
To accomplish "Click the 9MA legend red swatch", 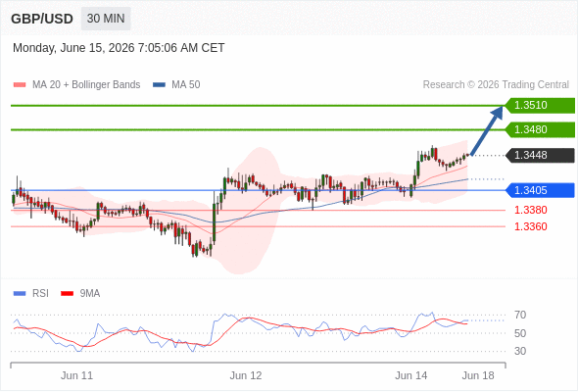I will [67, 294].
